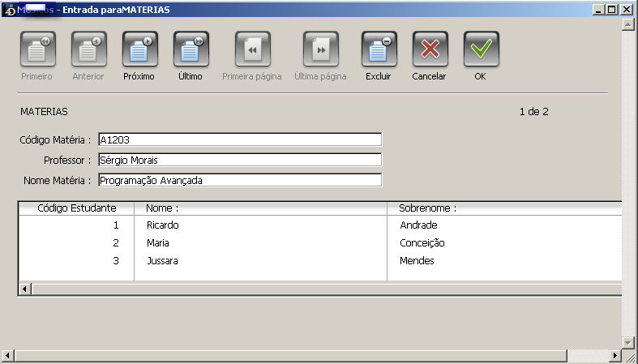638x364 pixels.
Task: Go to next record with Próximo icon
Action: [x=139, y=50]
